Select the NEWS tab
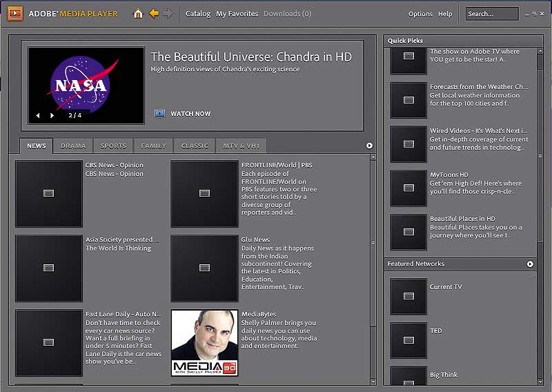Image resolution: width=552 pixels, height=392 pixels. tap(37, 146)
